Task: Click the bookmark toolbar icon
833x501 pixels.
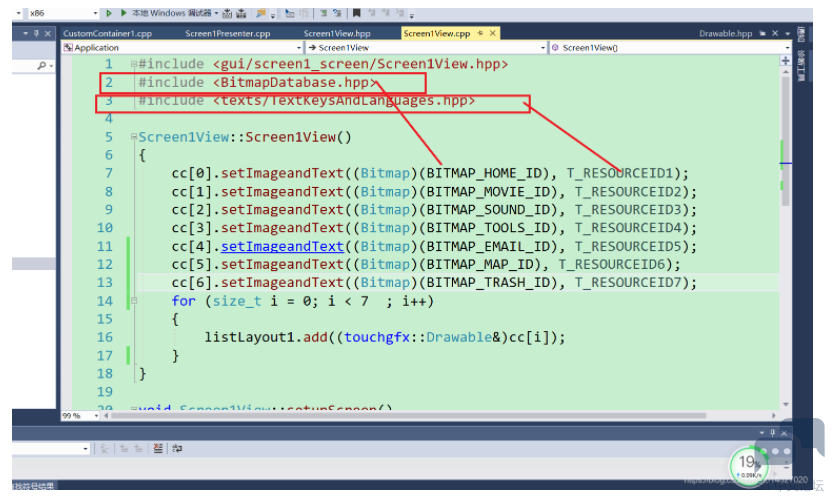Action: coord(356,13)
